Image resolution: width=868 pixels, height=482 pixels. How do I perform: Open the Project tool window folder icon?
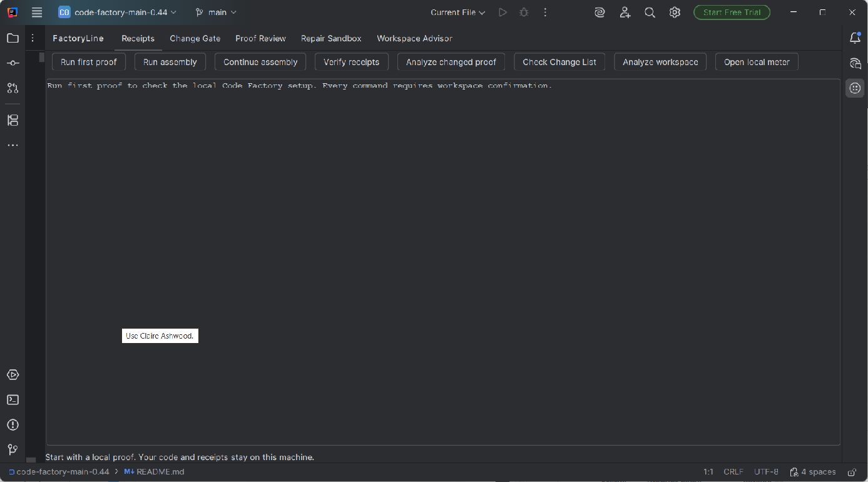(13, 38)
